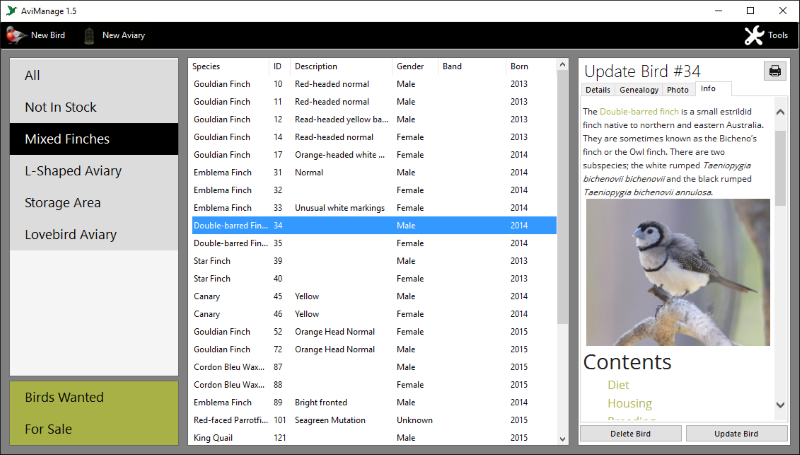The width and height of the screenshot is (800, 455).
Task: Click the Double-barred finch photo
Action: 678,272
